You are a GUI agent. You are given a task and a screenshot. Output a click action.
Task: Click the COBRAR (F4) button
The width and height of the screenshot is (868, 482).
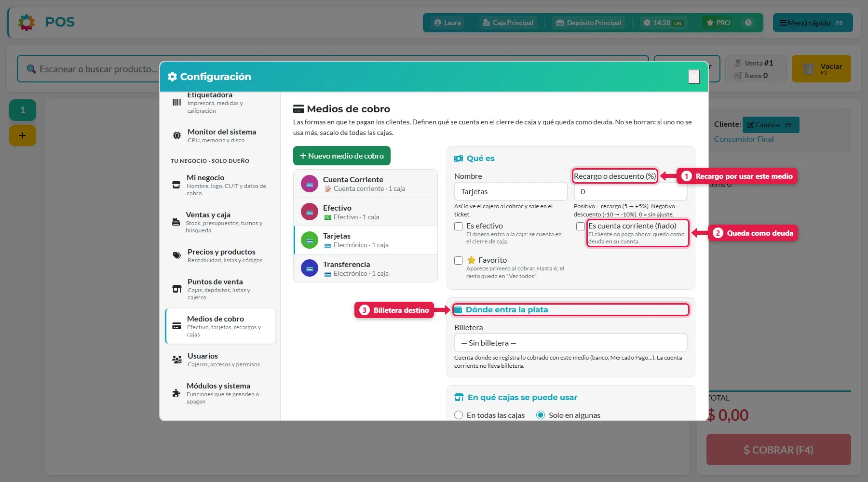tap(778, 450)
